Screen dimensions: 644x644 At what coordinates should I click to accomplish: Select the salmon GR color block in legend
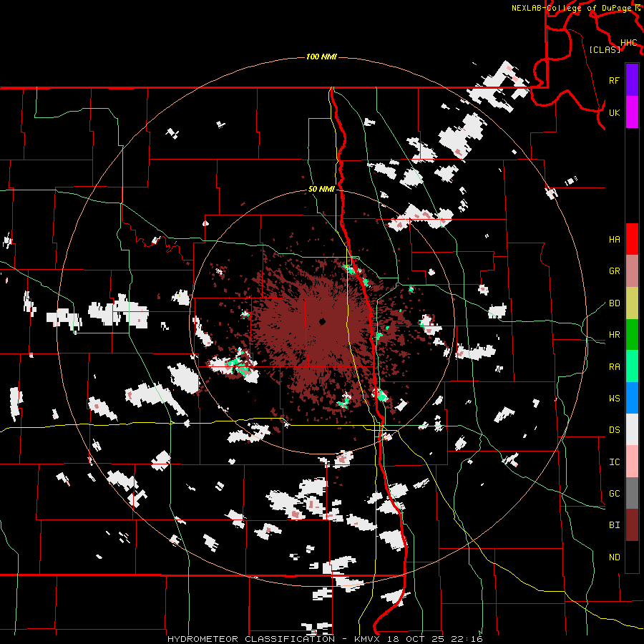click(x=632, y=270)
